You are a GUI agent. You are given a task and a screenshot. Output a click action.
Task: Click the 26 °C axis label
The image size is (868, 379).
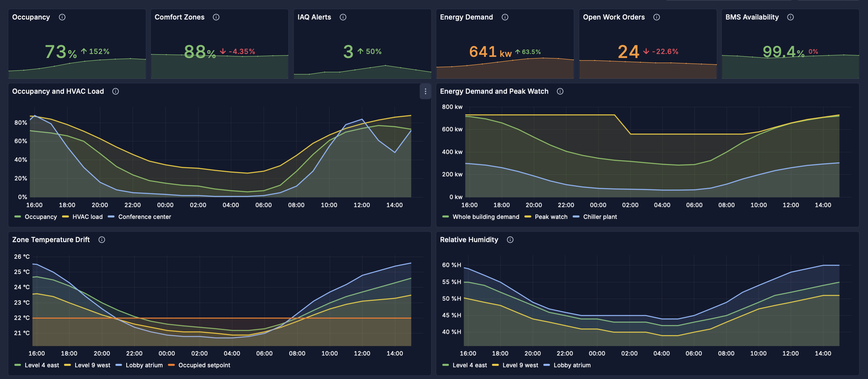(x=22, y=257)
